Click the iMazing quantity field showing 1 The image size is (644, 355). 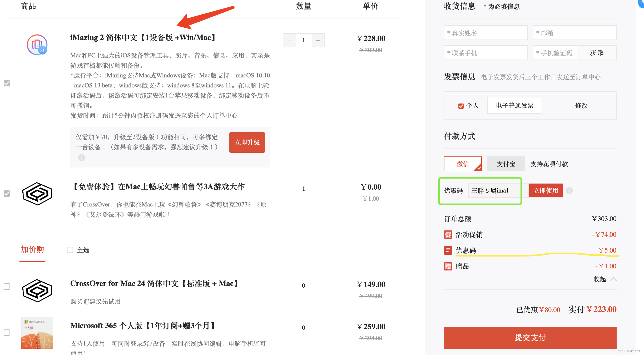pos(304,40)
